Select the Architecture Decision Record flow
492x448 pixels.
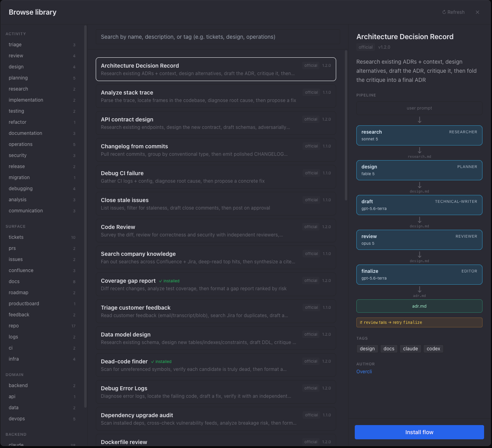[x=216, y=69]
